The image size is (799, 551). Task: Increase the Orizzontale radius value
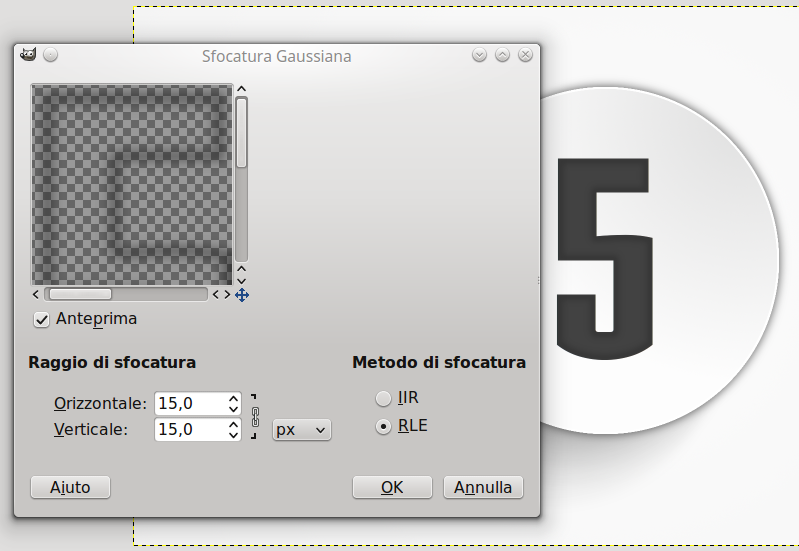point(233,398)
